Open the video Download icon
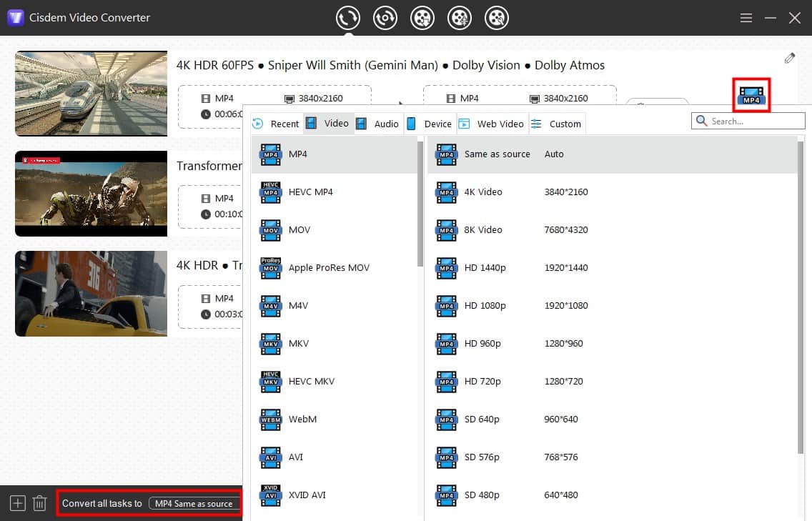812x521 pixels. [422, 18]
